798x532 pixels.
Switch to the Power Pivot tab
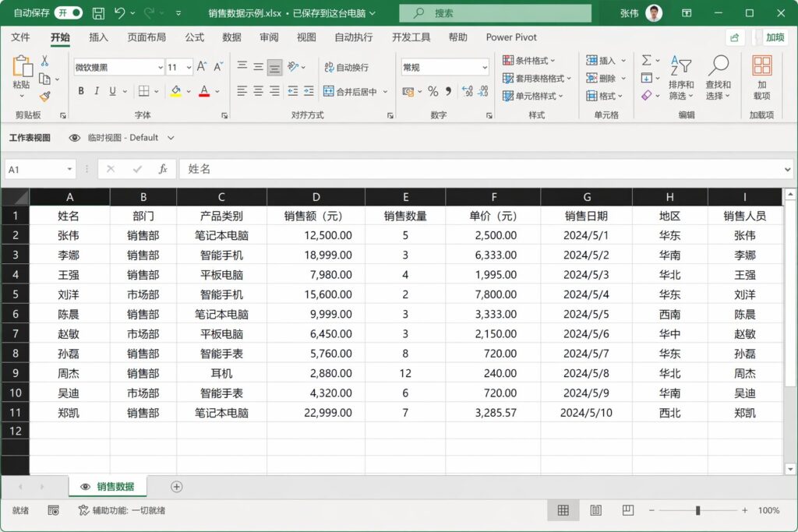click(x=511, y=37)
